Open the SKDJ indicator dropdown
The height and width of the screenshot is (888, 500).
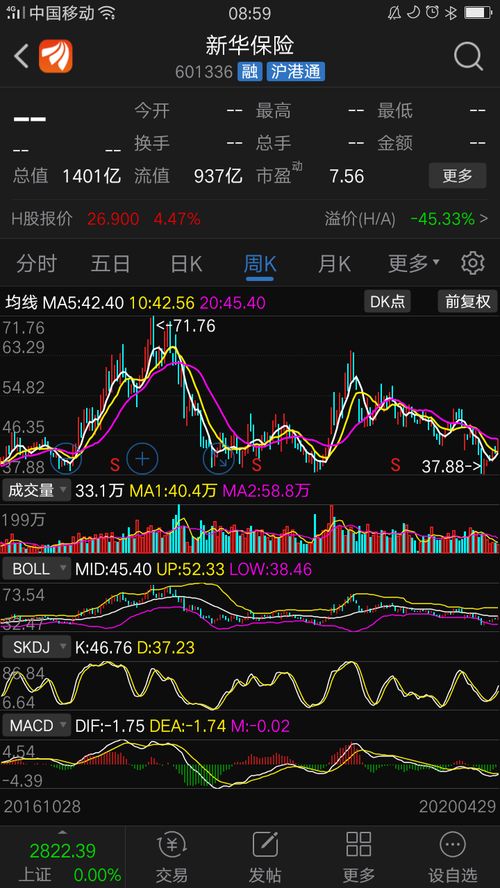pos(37,647)
